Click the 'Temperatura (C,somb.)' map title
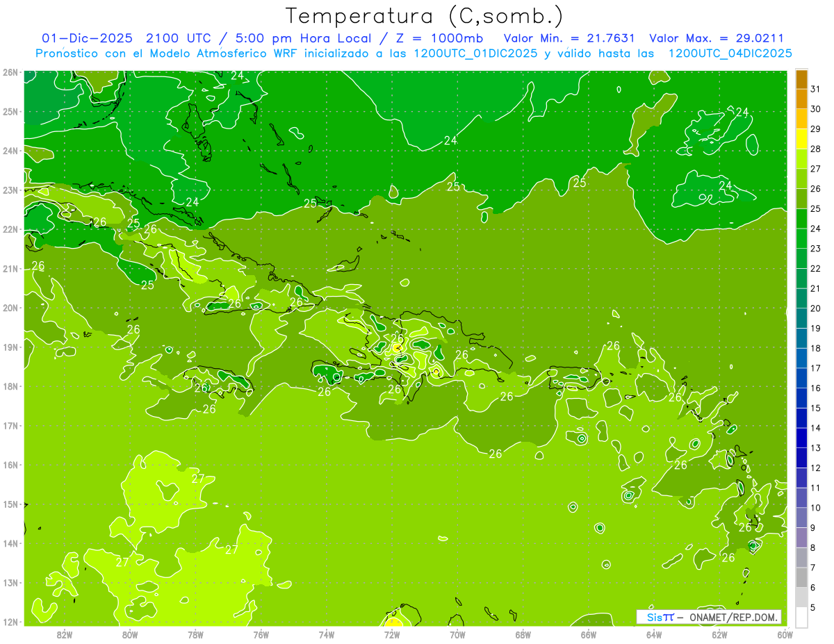The width and height of the screenshot is (834, 644). click(x=425, y=16)
